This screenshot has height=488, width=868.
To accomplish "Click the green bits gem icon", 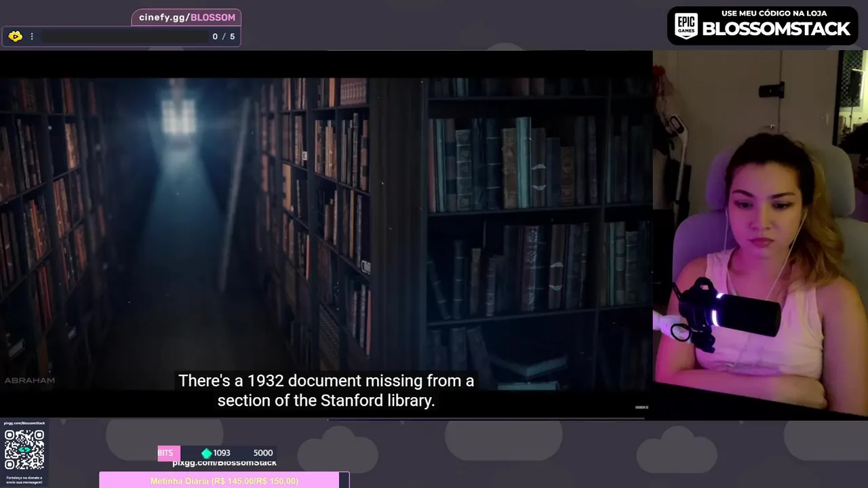I will point(207,453).
